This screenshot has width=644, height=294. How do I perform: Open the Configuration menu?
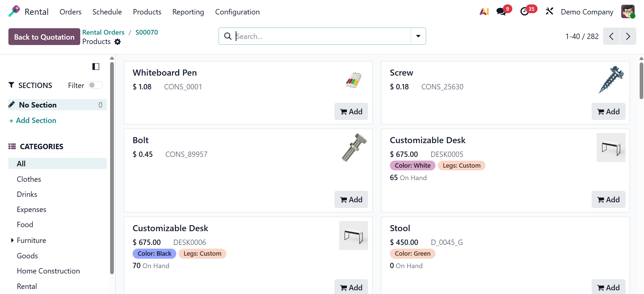[x=237, y=12]
